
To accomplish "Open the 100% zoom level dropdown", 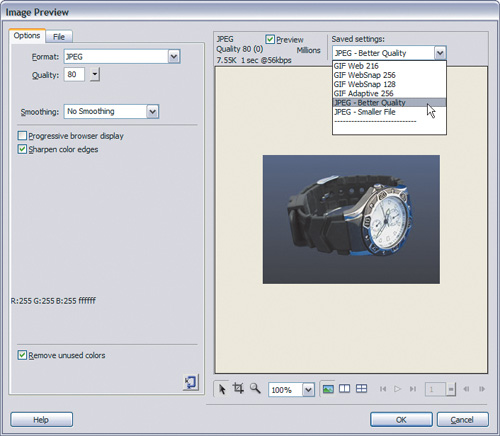I will pyautogui.click(x=308, y=389).
